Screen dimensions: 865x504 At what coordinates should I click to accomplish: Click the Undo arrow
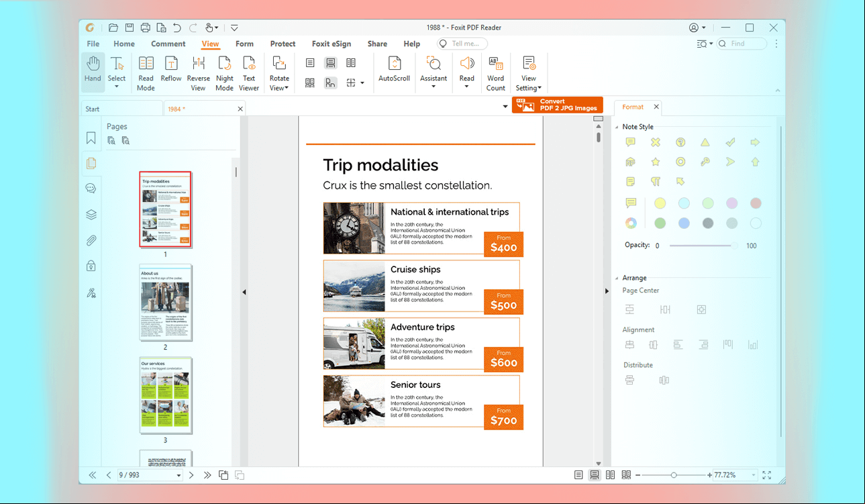[177, 28]
